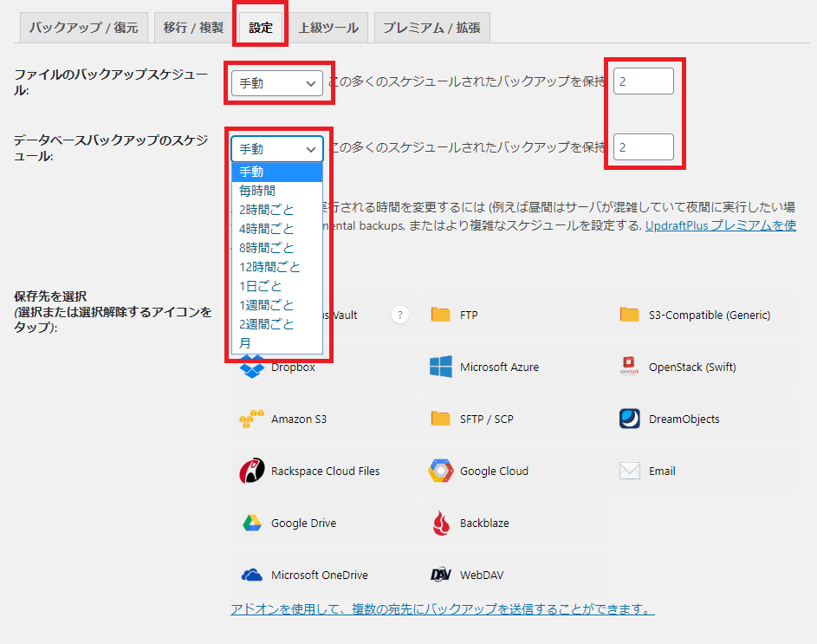The width and height of the screenshot is (817, 644).
Task: Click the SFTP / SCP storage label
Action: pyautogui.click(x=487, y=420)
